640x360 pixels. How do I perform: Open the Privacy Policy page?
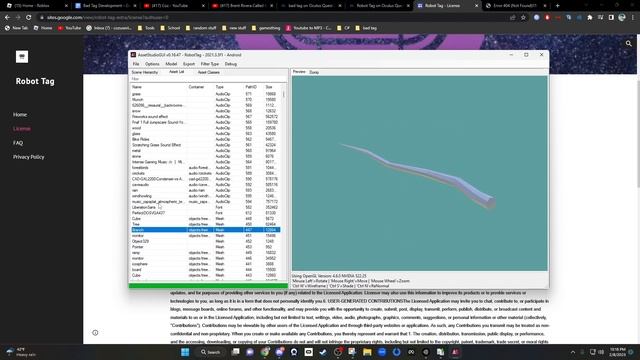(29, 157)
